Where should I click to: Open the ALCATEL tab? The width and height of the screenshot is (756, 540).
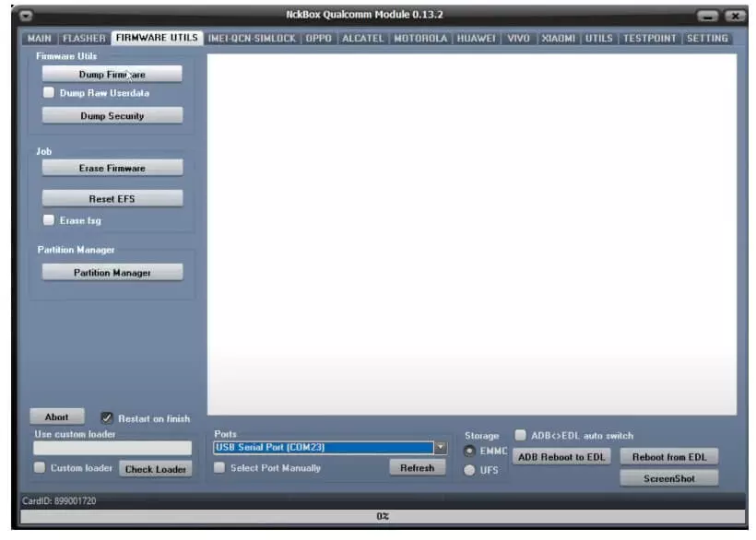click(x=362, y=39)
